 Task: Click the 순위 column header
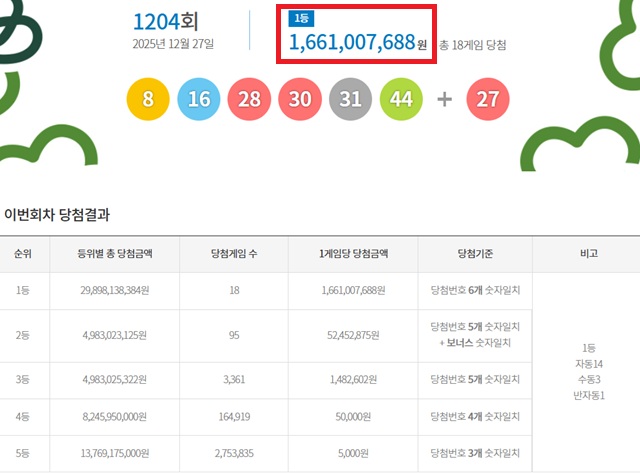pos(22,254)
